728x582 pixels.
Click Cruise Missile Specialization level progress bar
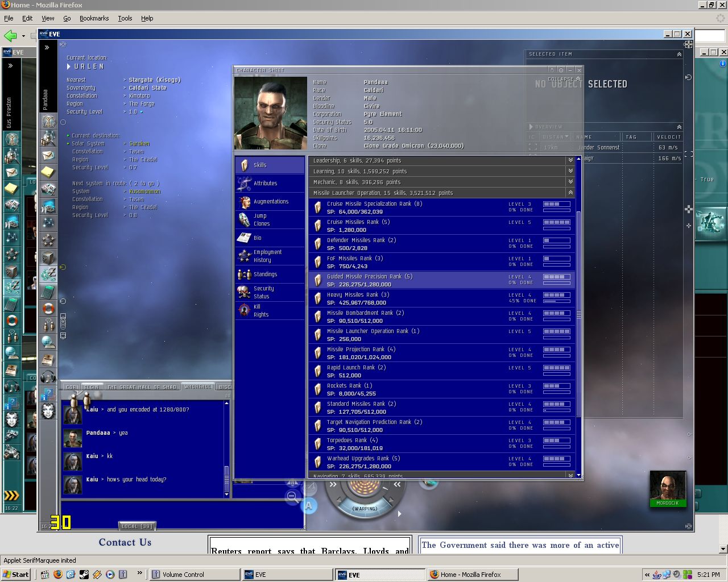(557, 204)
